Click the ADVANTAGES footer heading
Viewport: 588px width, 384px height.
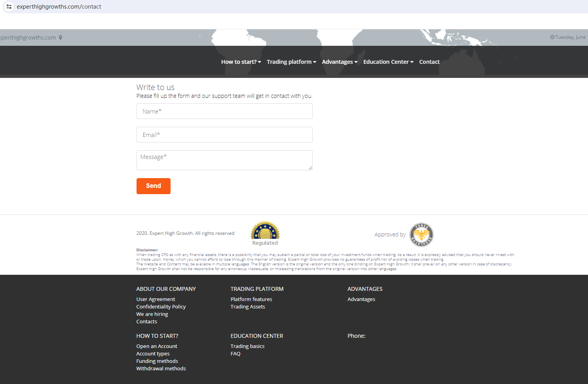point(365,289)
